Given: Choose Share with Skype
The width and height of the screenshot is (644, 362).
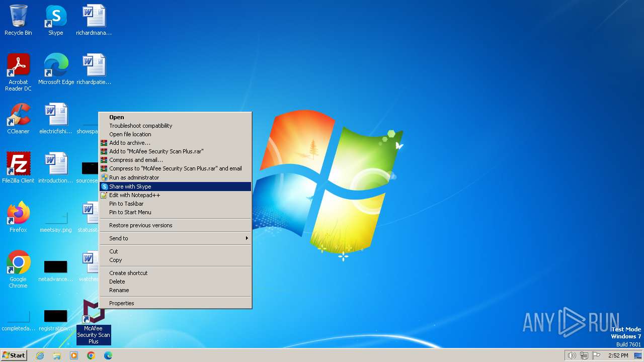Looking at the screenshot, I should point(175,187).
